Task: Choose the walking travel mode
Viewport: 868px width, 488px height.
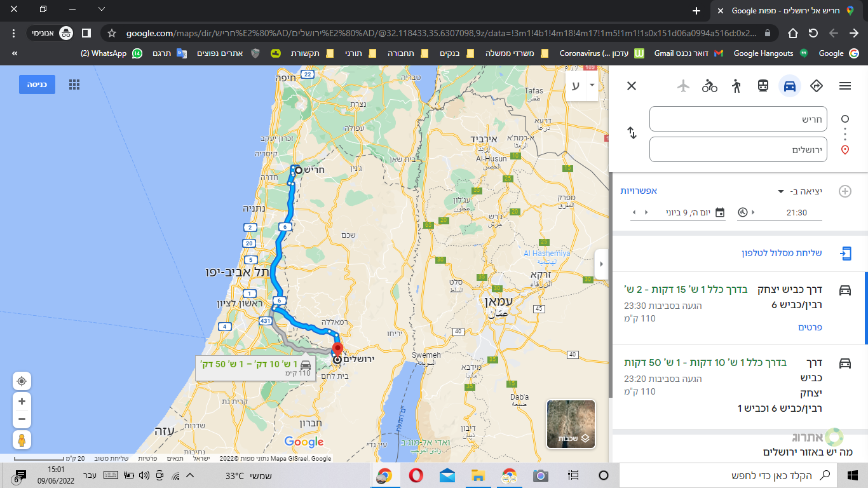Action: pyautogui.click(x=736, y=86)
